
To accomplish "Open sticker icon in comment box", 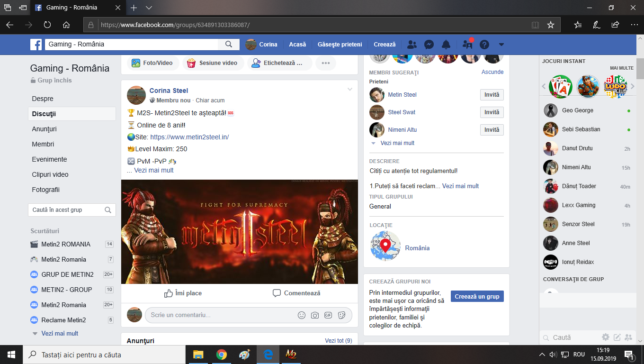I will (x=342, y=315).
